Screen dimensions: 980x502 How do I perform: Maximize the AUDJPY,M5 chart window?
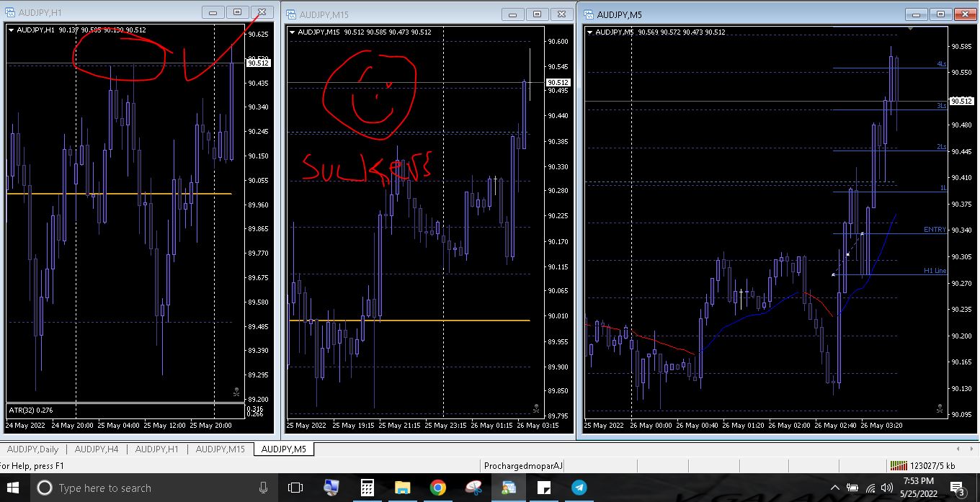940,14
